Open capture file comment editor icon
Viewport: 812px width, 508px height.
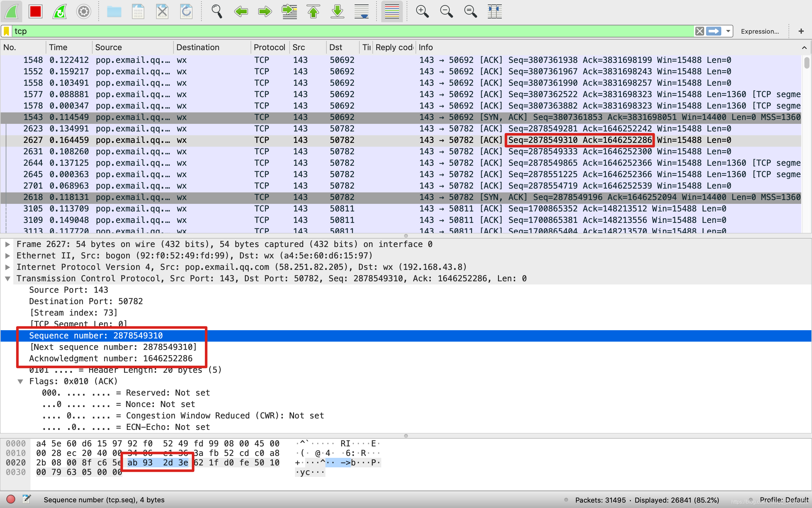tap(27, 499)
